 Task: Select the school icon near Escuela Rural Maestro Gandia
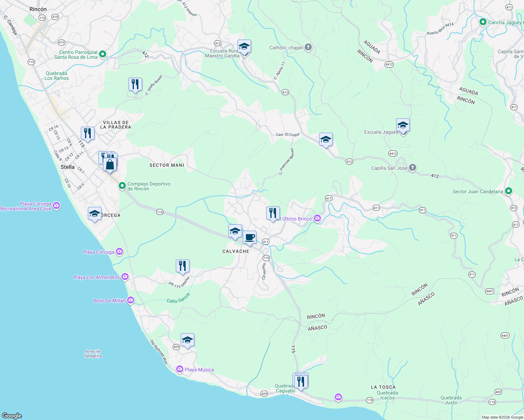click(x=244, y=46)
